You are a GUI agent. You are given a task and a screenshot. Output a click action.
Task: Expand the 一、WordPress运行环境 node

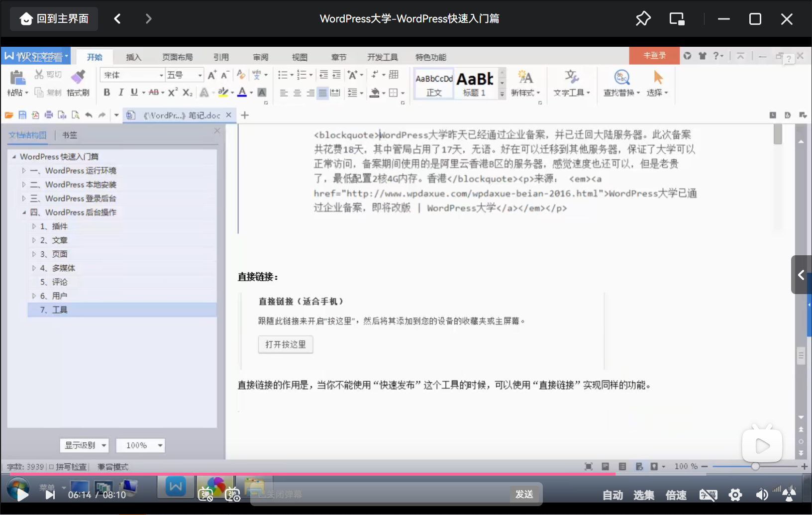pyautogui.click(x=24, y=171)
